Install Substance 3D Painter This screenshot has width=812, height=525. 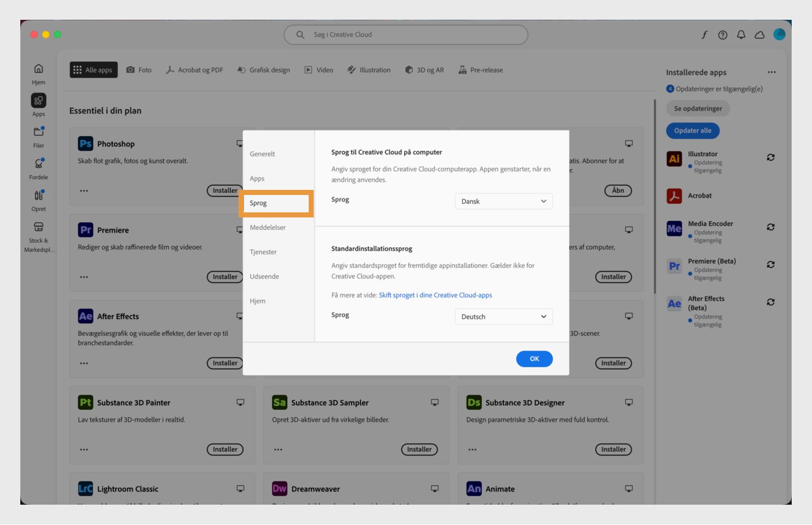[225, 449]
